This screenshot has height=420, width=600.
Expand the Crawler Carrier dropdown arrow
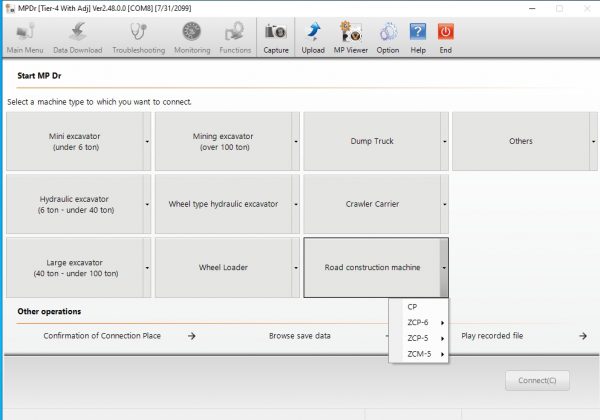[444, 204]
